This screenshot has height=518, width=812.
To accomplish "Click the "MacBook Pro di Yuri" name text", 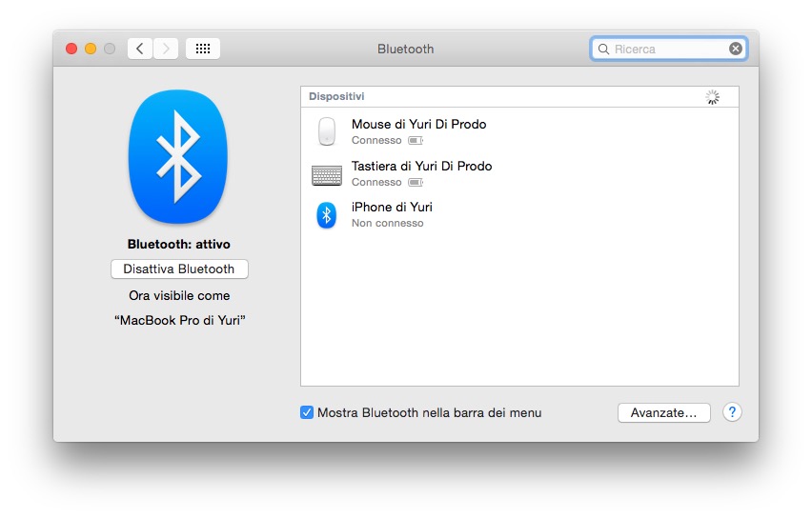I will [x=180, y=320].
